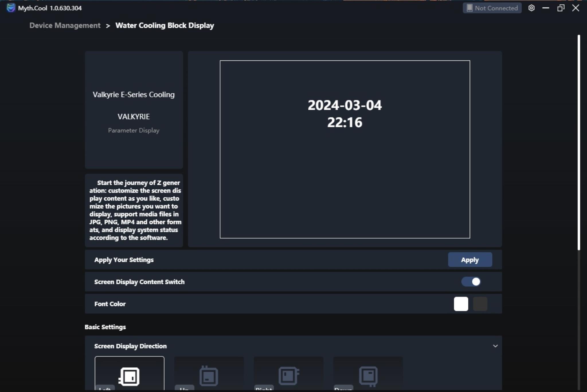Click the vertical scrollbar thumb
Image resolution: width=587 pixels, height=392 pixels.
point(579,142)
